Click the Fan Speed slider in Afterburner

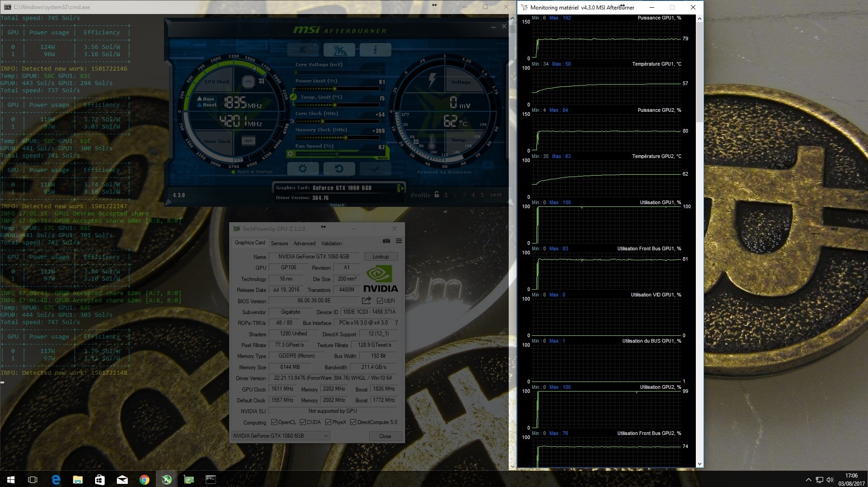(337, 154)
